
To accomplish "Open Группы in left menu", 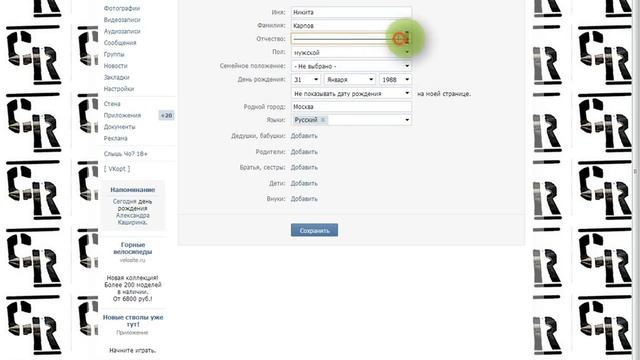I will pyautogui.click(x=114, y=54).
